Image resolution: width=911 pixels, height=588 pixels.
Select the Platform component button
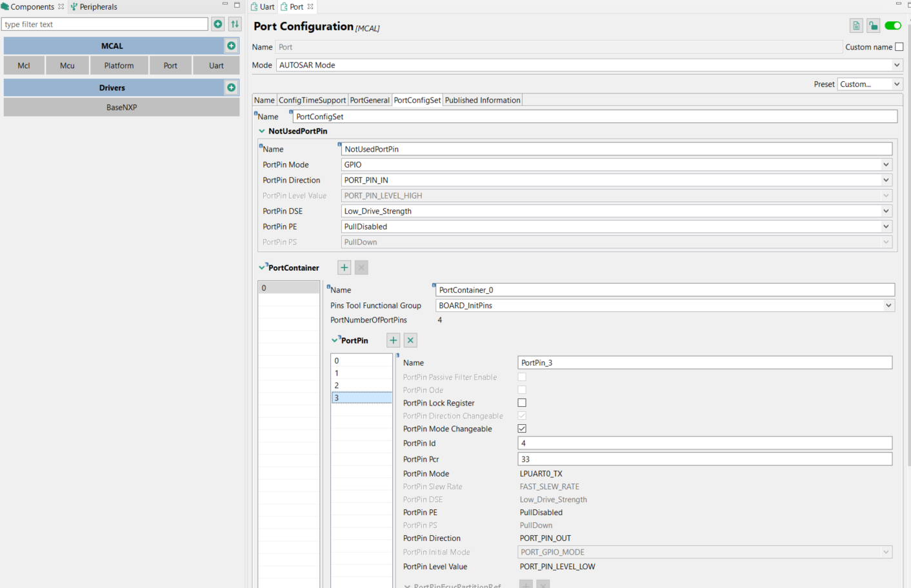point(119,66)
